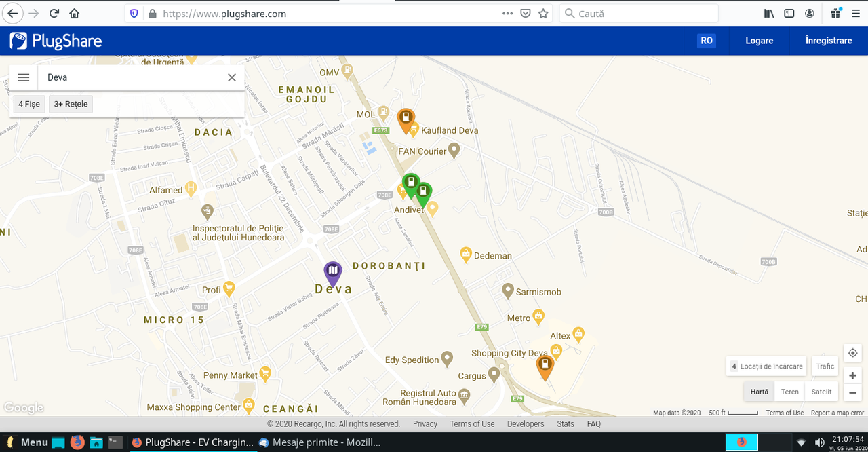Go to browser home page
Viewport: 868px width, 452px height.
tap(75, 14)
